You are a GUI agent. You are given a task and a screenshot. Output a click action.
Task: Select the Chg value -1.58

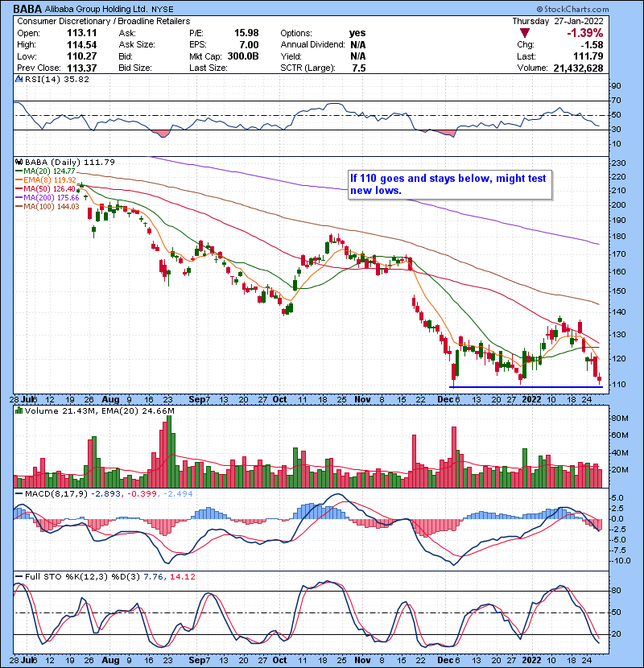[592, 45]
